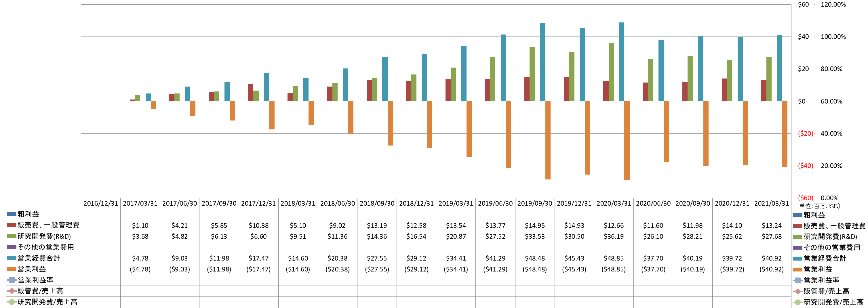Select the $33.53 R&D cell

point(535,236)
